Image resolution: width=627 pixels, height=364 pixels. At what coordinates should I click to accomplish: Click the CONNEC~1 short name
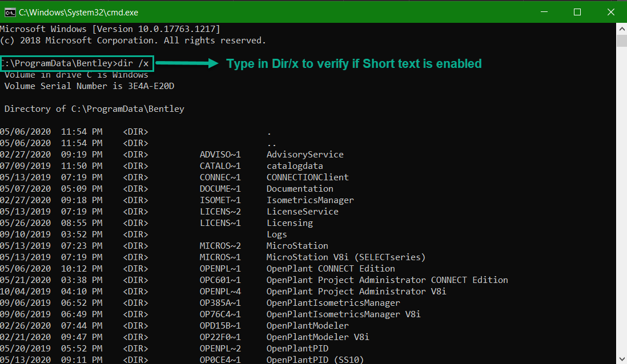(x=220, y=177)
